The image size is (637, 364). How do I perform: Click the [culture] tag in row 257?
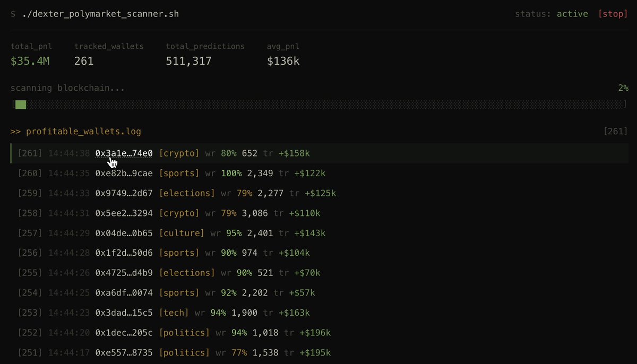(182, 233)
